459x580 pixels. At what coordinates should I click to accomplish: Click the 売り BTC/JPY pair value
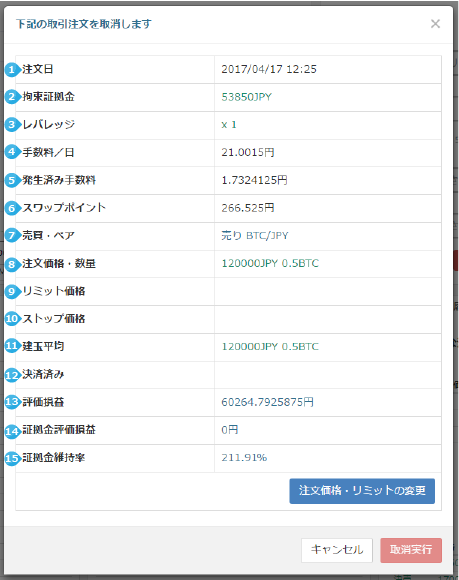pos(255,236)
